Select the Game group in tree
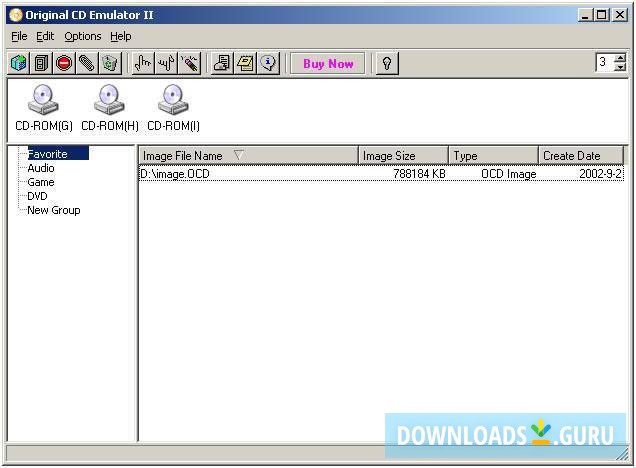Screen dimensions: 636x468 41,182
